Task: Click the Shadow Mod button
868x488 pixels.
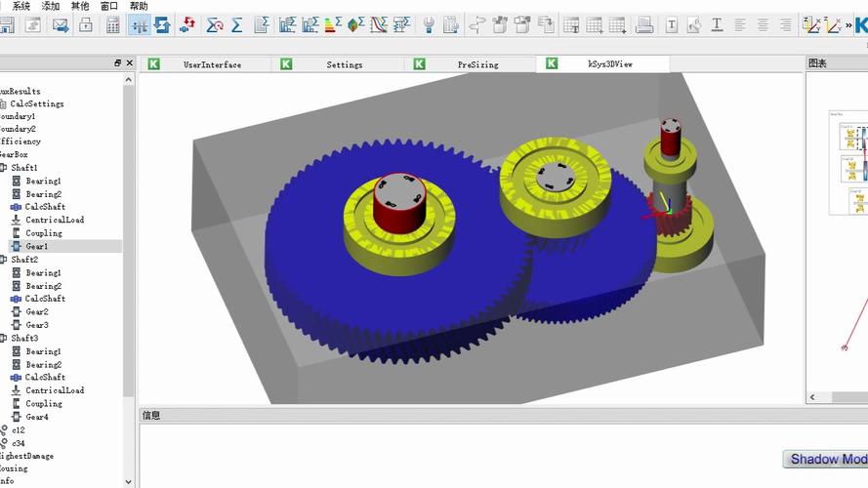Action: point(827,459)
